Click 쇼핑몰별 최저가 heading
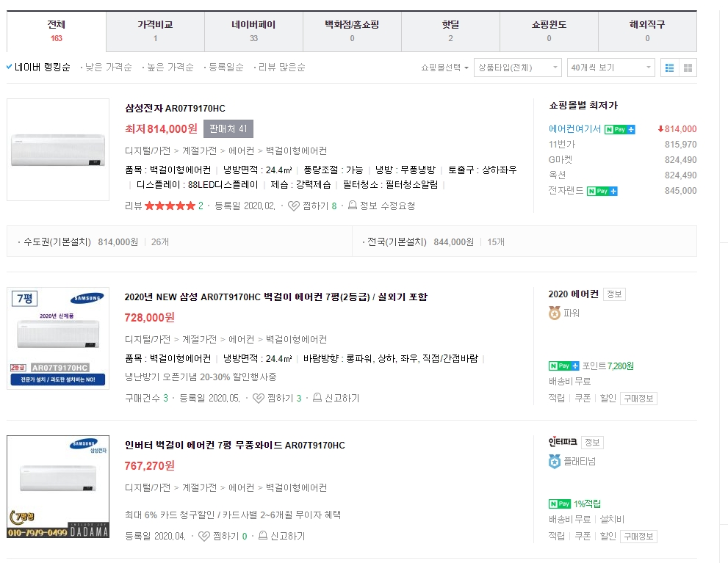The width and height of the screenshot is (728, 563). tap(583, 105)
